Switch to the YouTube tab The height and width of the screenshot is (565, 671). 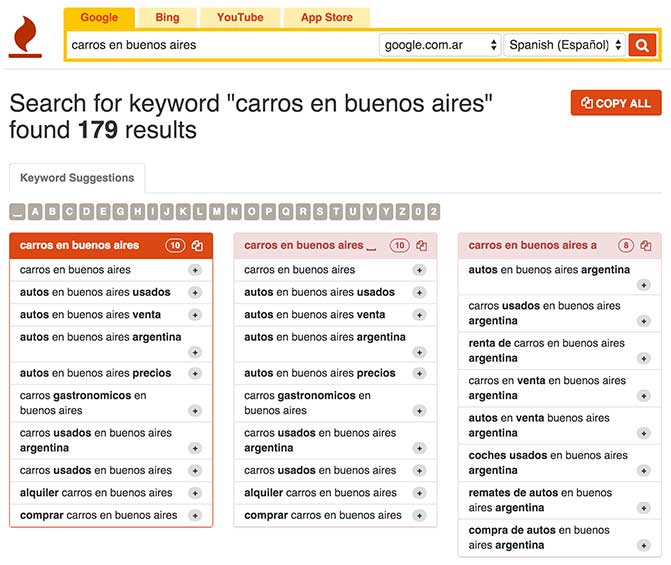coord(240,18)
